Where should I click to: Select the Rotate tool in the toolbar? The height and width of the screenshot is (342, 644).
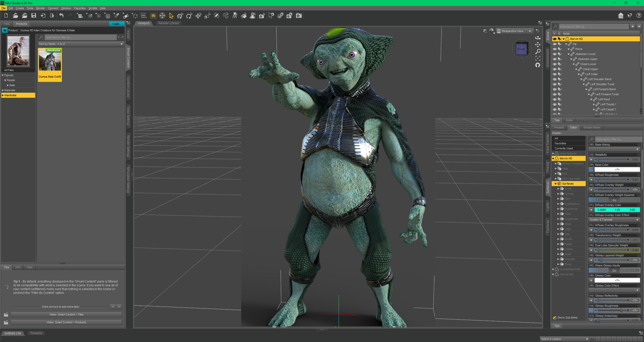pos(189,15)
